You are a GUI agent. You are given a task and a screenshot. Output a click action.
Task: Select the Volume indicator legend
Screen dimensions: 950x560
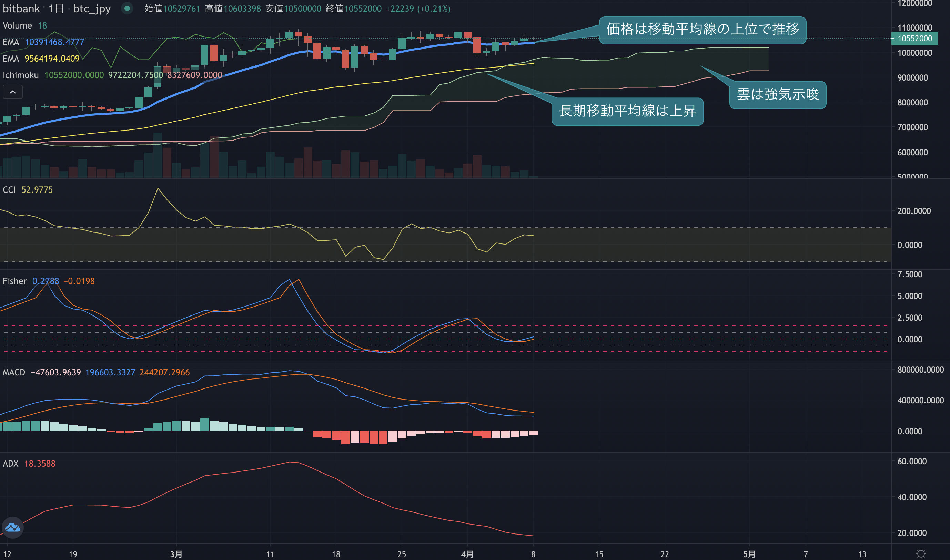coord(25,26)
